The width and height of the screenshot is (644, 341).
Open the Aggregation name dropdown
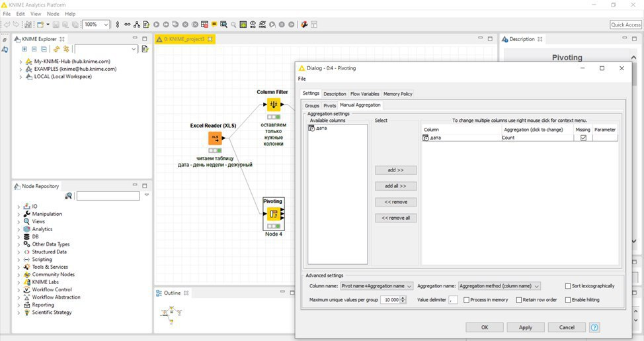tap(499, 286)
